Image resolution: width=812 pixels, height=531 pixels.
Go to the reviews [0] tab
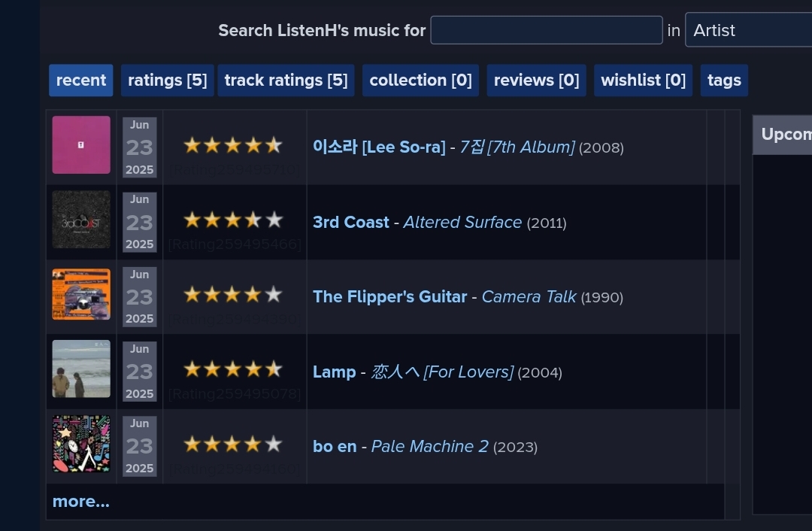click(537, 80)
